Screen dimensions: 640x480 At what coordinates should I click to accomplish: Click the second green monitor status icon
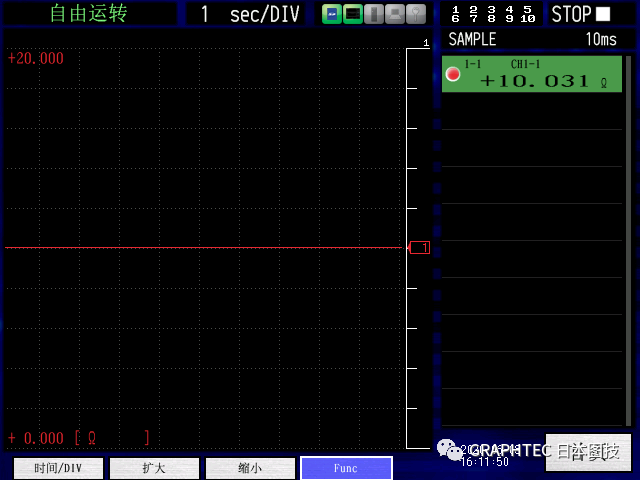[353, 14]
